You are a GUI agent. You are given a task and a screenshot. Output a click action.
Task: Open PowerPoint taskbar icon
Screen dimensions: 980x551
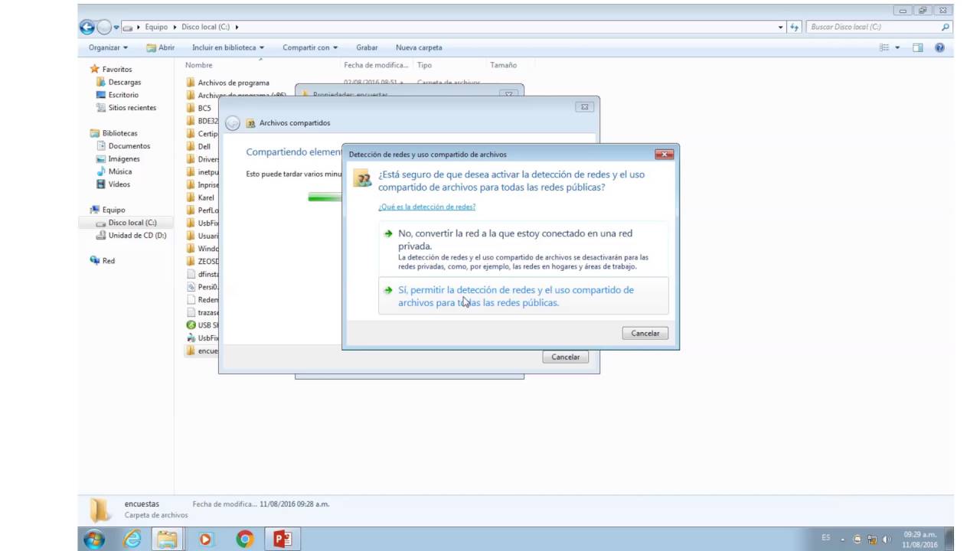click(283, 540)
